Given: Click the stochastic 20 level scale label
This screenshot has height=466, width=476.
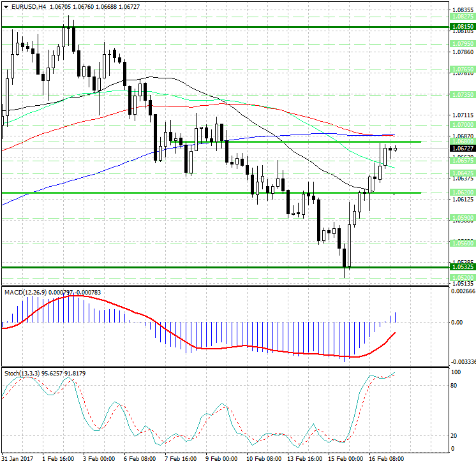Looking at the screenshot, I should [x=454, y=435].
